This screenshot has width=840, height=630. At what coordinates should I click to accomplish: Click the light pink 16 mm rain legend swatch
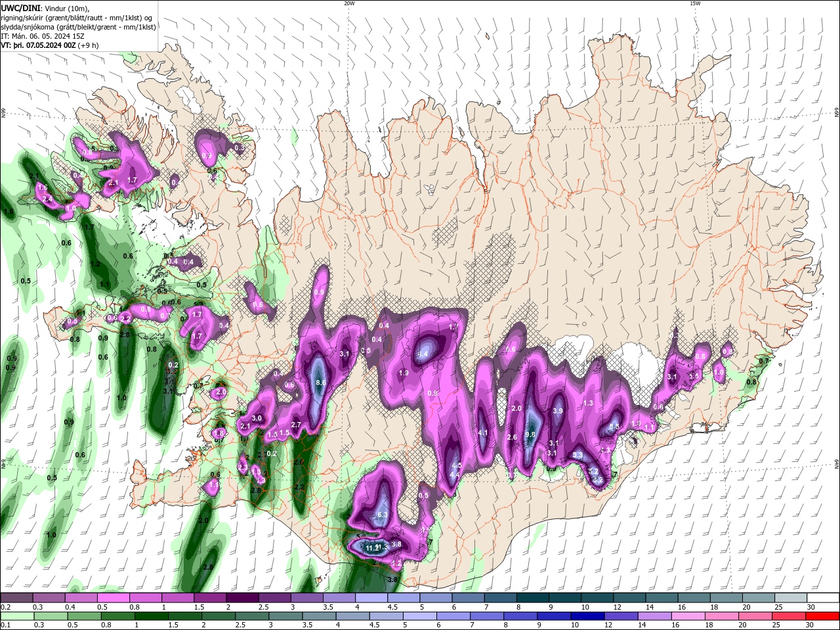click(688, 616)
